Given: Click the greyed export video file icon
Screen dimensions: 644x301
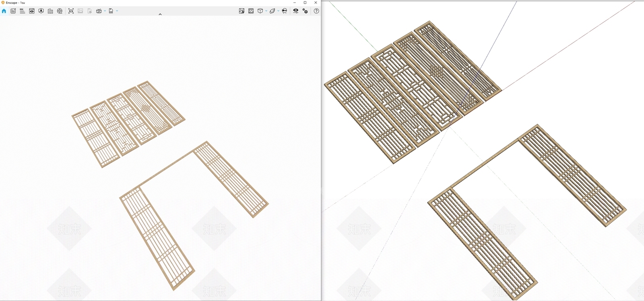Looking at the screenshot, I should click(89, 11).
